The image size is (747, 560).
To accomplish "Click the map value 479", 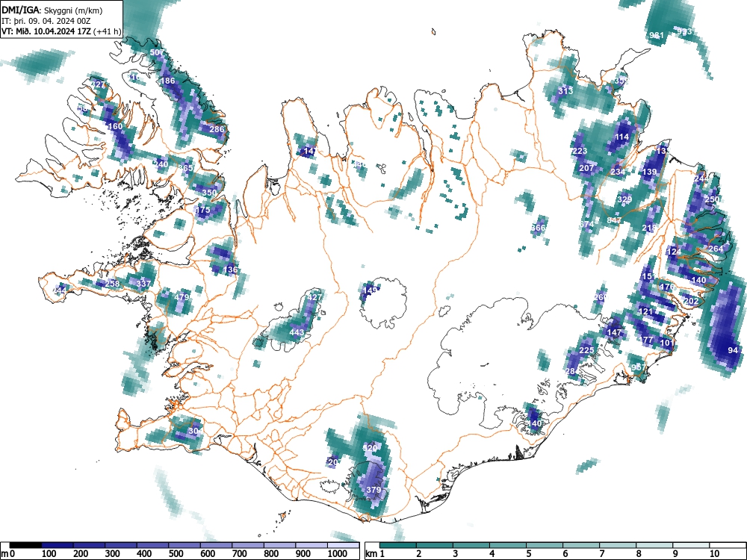I will point(182,297).
